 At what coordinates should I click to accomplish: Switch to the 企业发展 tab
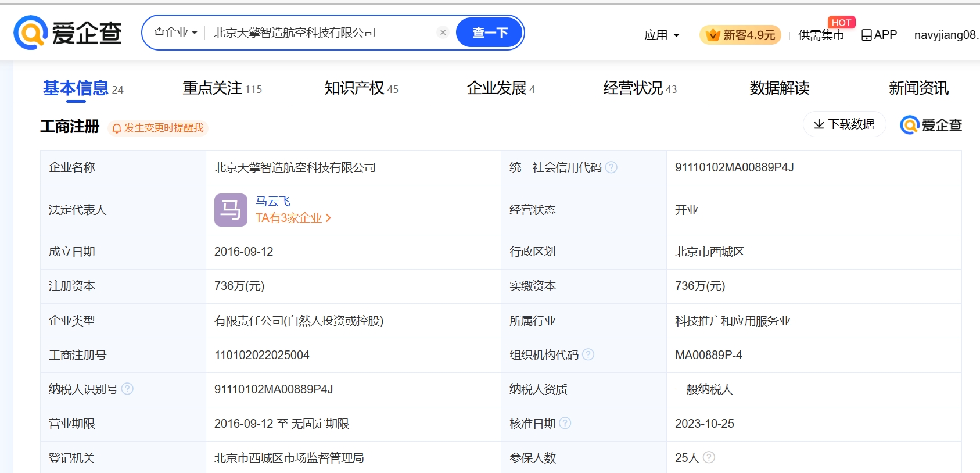click(501, 88)
